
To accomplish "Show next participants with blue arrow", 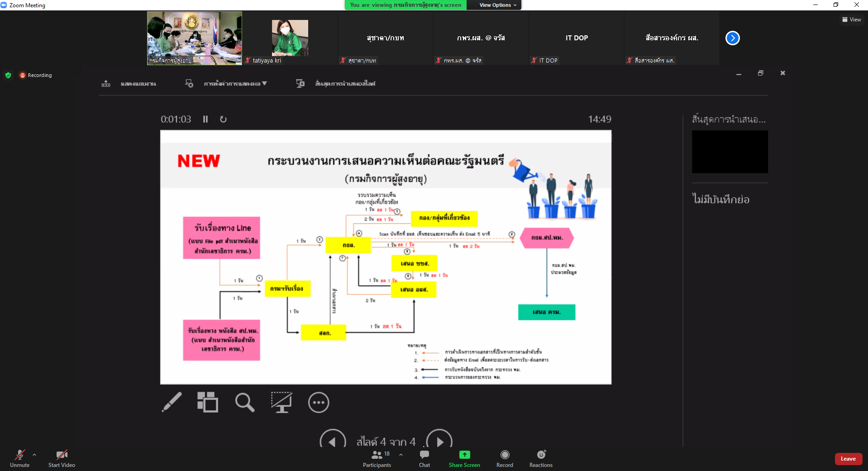I will 732,38.
